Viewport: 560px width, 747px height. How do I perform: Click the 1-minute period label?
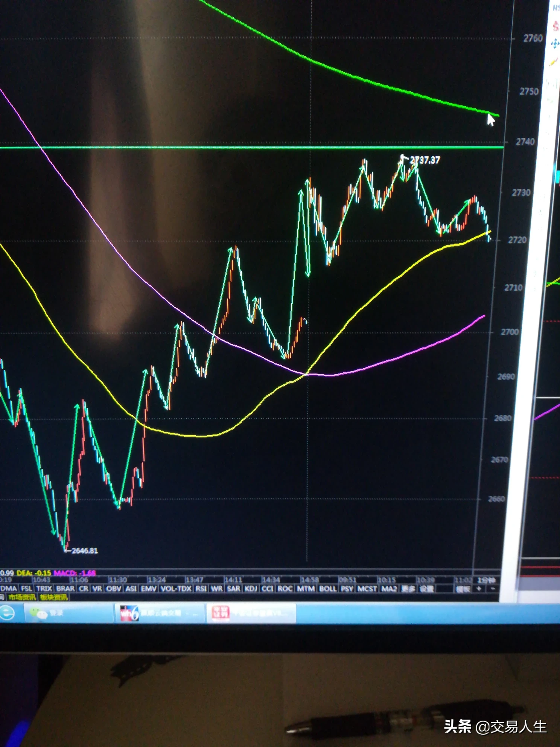(x=487, y=580)
